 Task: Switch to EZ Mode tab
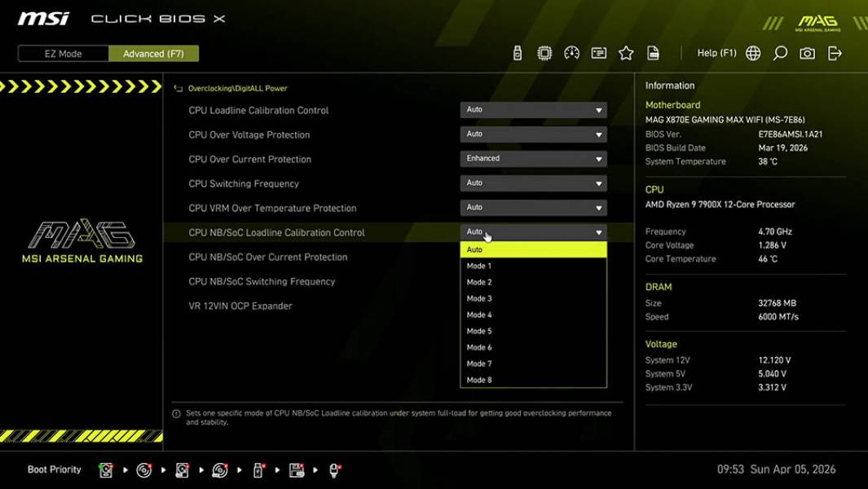62,53
